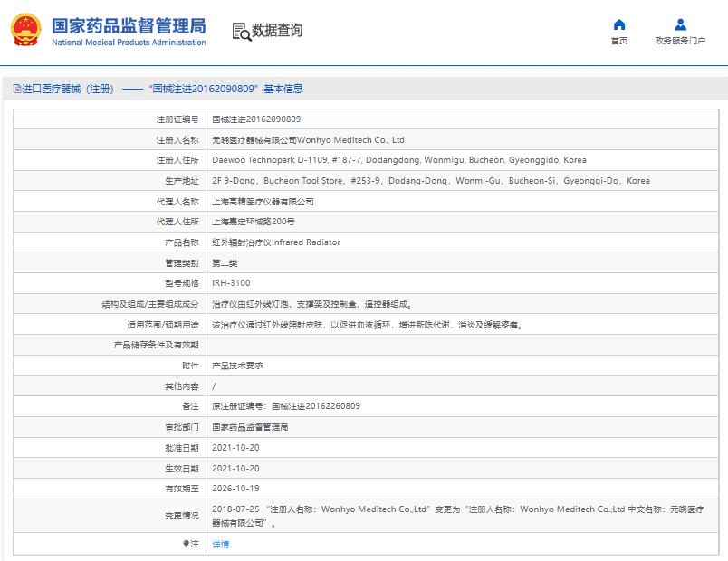Click the 备注 row label
The width and height of the screenshot is (728, 561).
(190, 406)
